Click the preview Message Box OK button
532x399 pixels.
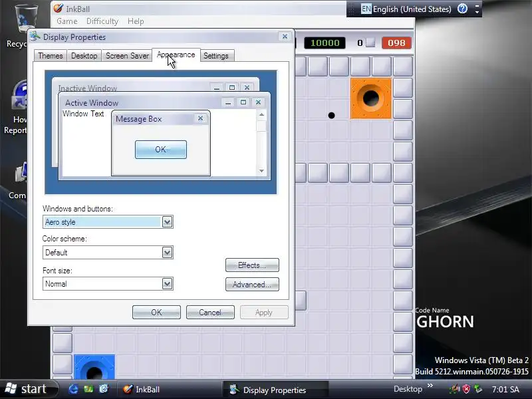[x=161, y=150]
